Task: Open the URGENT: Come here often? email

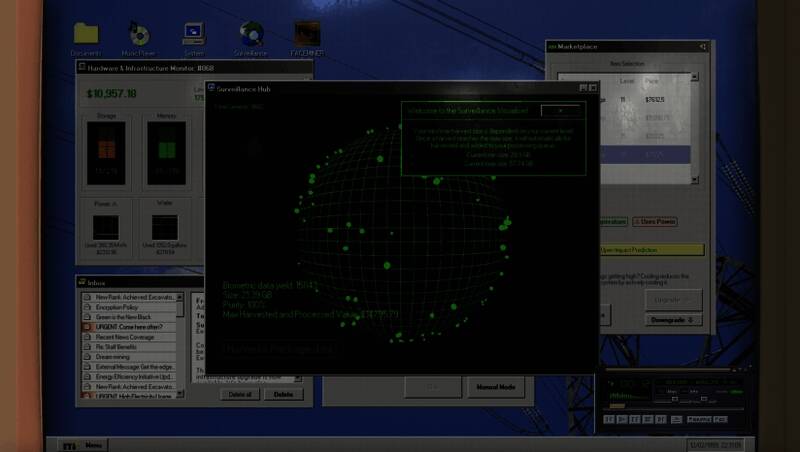Action: pos(129,327)
